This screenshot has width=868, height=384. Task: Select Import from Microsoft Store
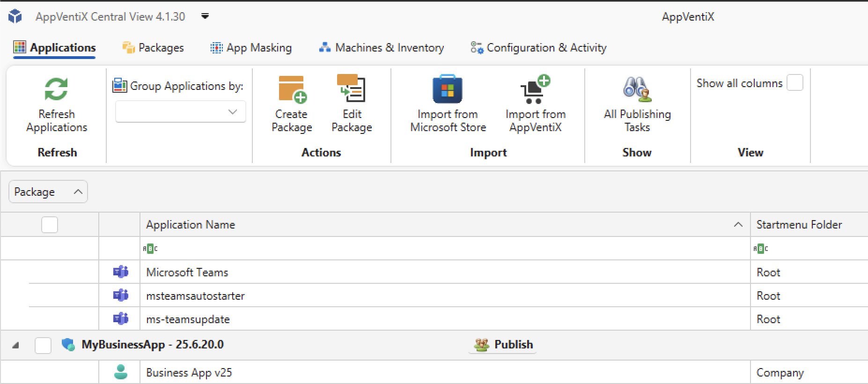point(448,89)
